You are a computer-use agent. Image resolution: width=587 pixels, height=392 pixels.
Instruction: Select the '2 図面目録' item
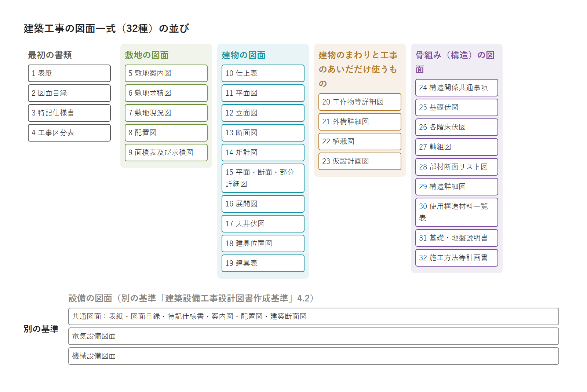point(69,93)
